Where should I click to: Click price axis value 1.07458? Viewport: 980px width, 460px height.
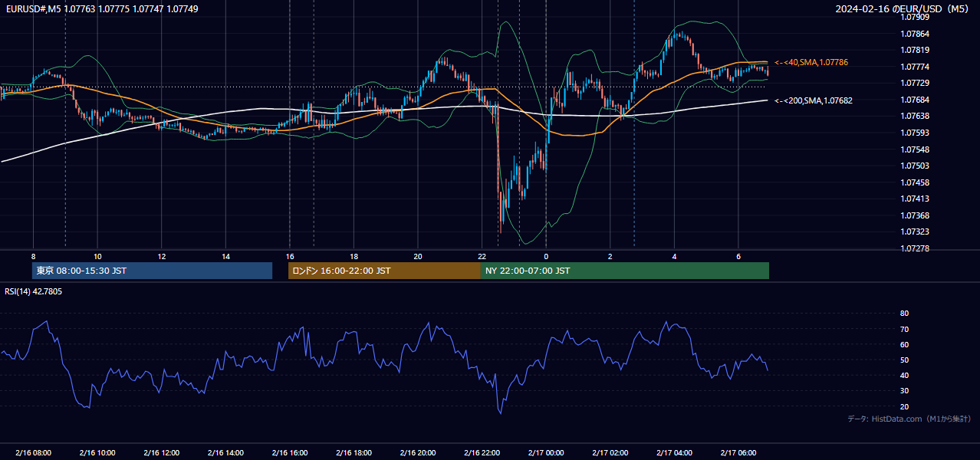click(914, 182)
